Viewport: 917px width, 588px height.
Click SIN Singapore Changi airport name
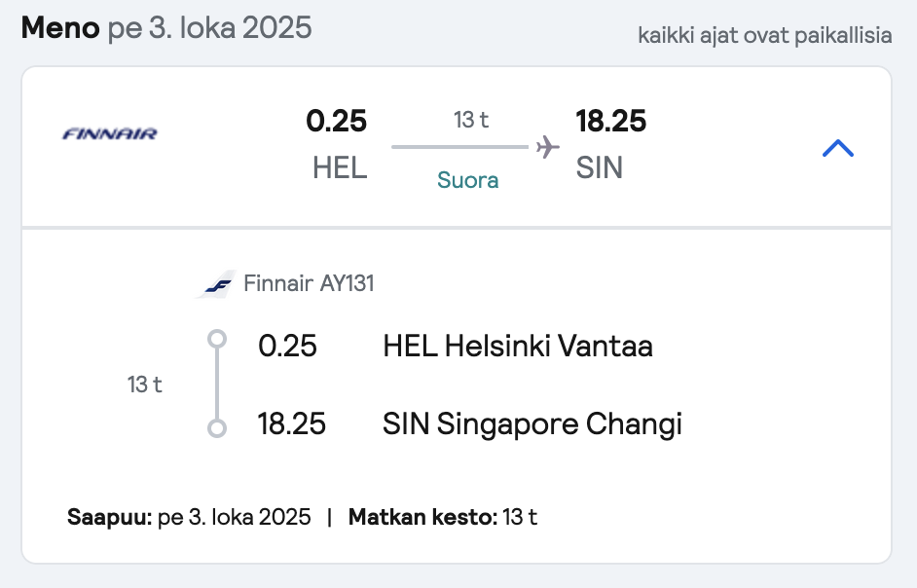coord(532,424)
